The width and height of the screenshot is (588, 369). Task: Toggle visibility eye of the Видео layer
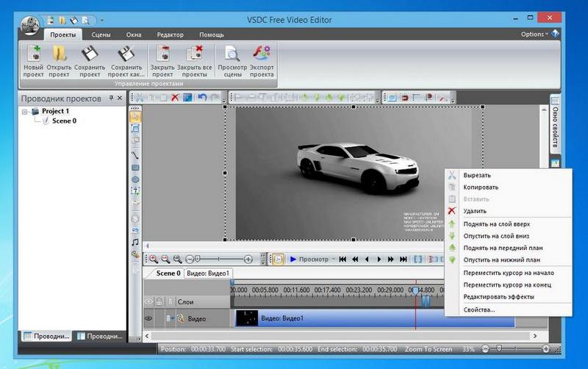pyautogui.click(x=148, y=319)
